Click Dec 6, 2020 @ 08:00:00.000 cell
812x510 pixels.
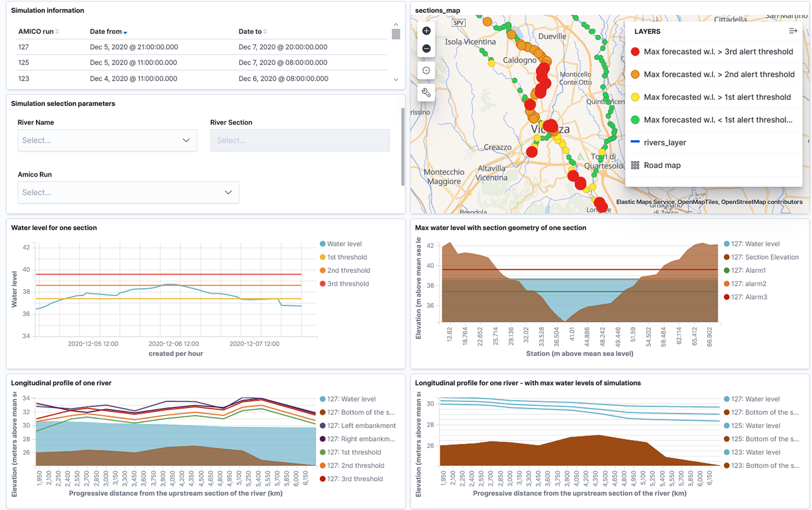283,78
